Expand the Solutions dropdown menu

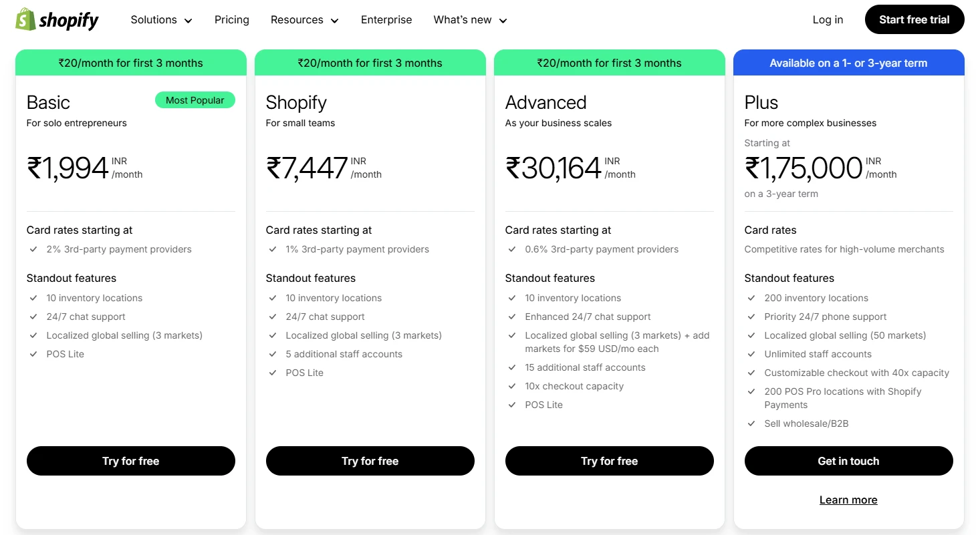pyautogui.click(x=161, y=20)
